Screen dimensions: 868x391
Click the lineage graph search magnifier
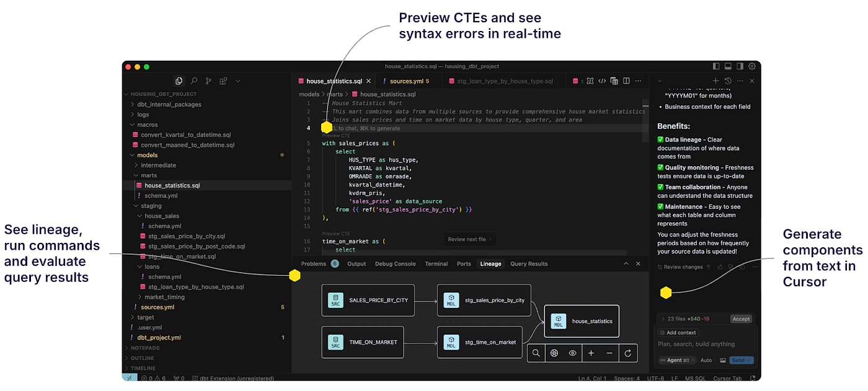(536, 353)
